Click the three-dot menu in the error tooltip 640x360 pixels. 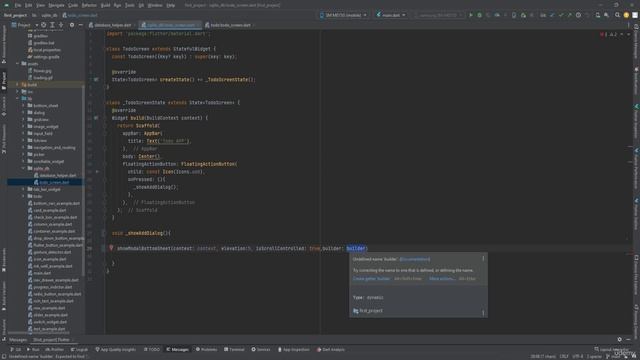click(483, 259)
